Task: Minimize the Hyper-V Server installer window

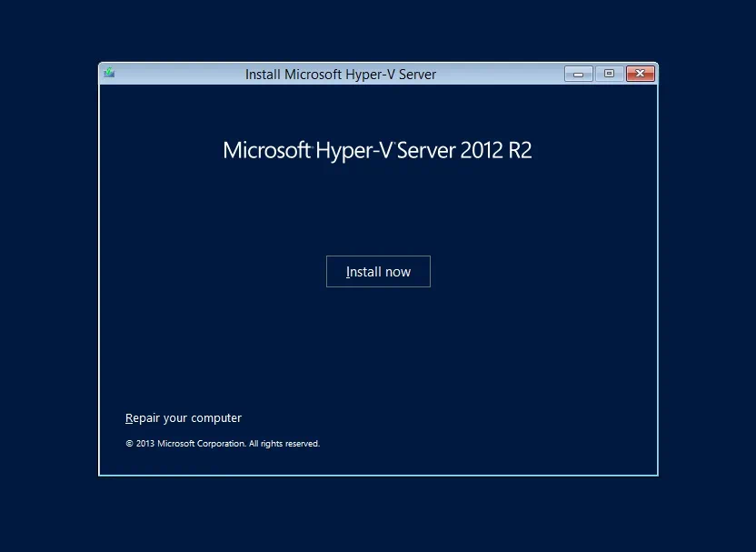Action: pyautogui.click(x=578, y=74)
